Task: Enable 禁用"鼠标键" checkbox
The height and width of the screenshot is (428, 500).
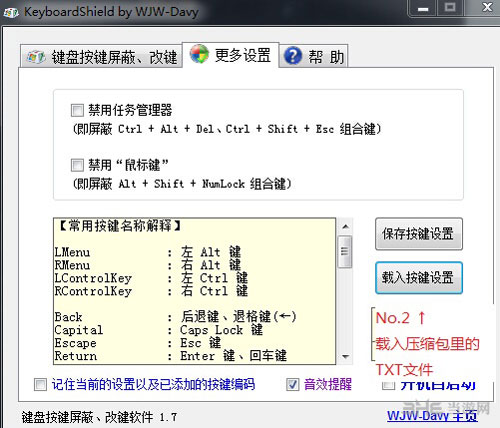Action: pyautogui.click(x=77, y=165)
